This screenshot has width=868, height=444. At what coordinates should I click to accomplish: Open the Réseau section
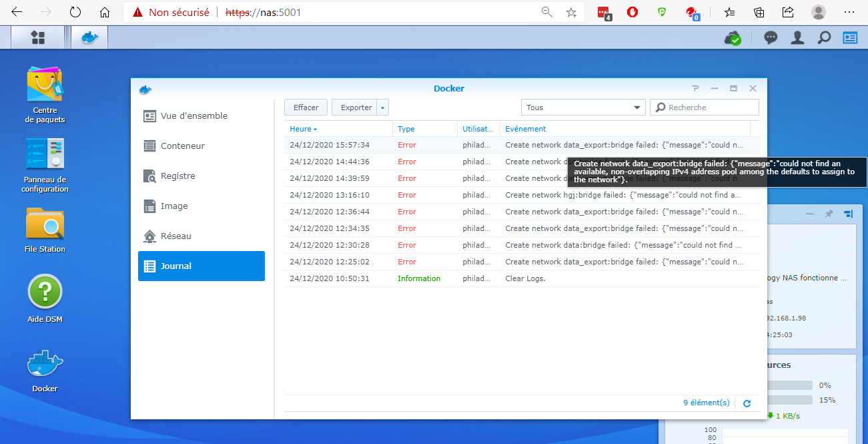(x=175, y=236)
